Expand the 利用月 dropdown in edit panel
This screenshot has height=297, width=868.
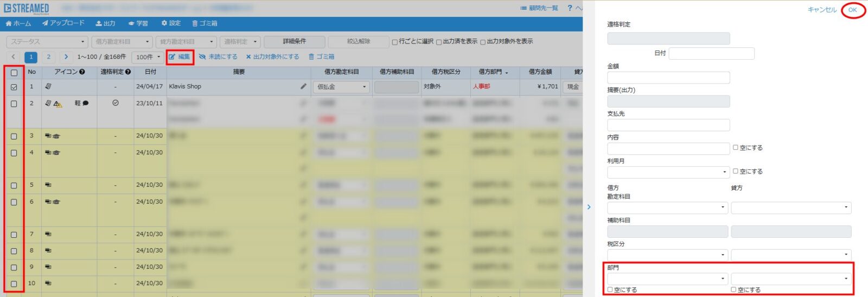[x=668, y=172]
